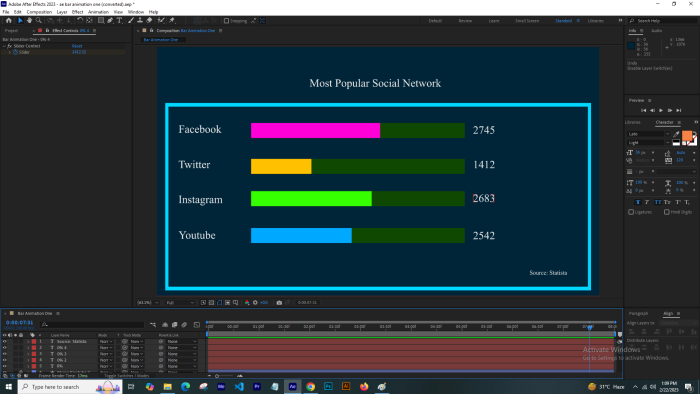Select the Horizontal Type tool

pyautogui.click(x=119, y=21)
